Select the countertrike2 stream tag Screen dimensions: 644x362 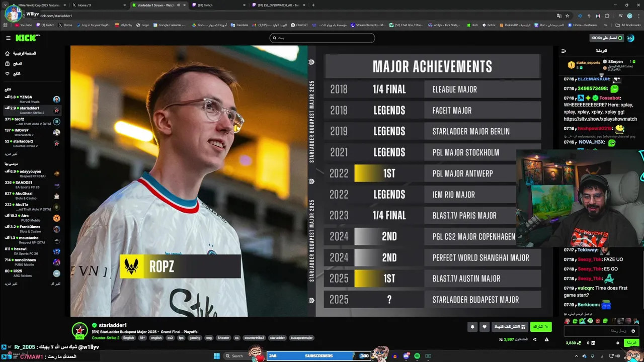point(254,338)
